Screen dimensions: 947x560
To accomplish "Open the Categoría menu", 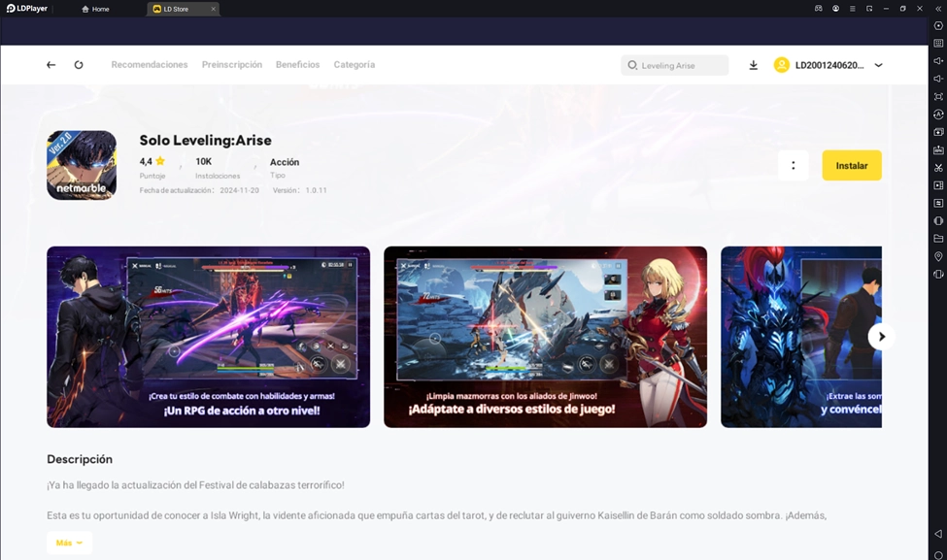I will 354,65.
